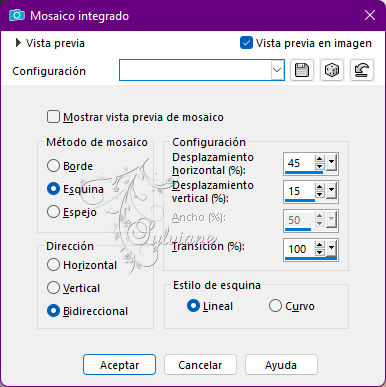The image size is (386, 387).
Task: Click the camera icon in the title bar
Action: (x=17, y=15)
